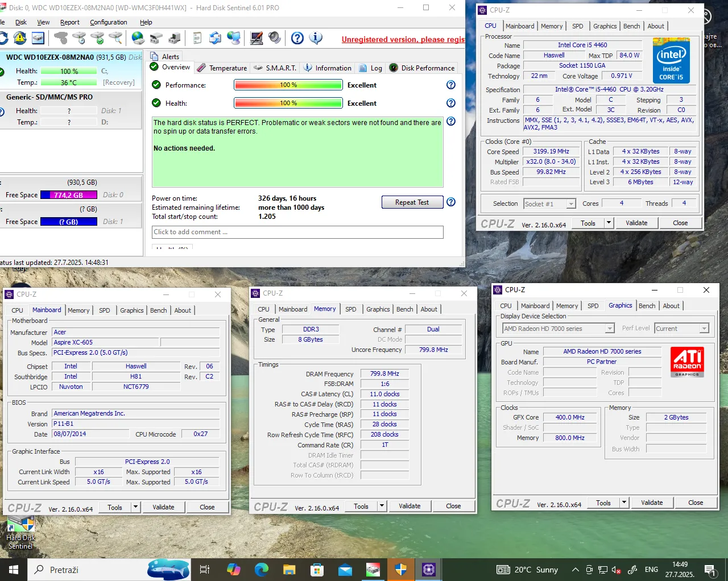Click Close in Mainboard CPU-Z window
The width and height of the screenshot is (728, 581).
[x=207, y=507]
